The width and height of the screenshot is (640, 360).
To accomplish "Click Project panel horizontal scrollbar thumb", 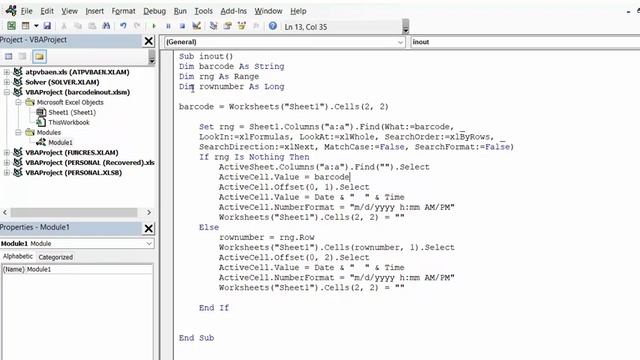I will [74, 212].
